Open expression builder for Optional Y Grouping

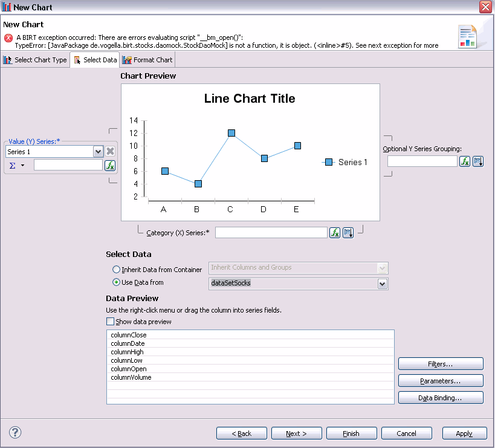(465, 161)
